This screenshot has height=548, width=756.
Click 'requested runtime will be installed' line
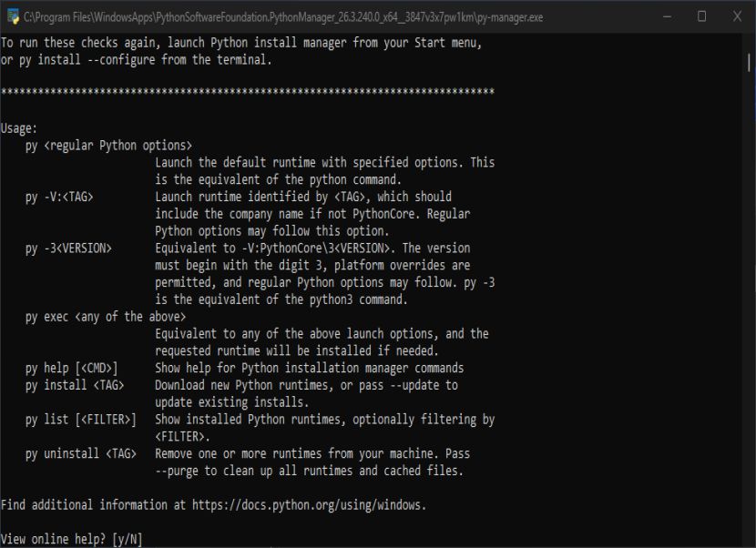pos(297,350)
